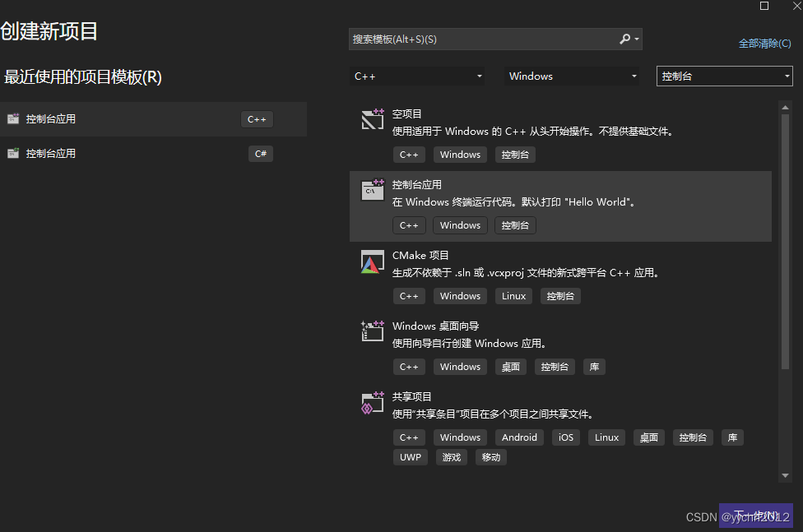Click the 全部清除(C) clear-all link

(764, 44)
